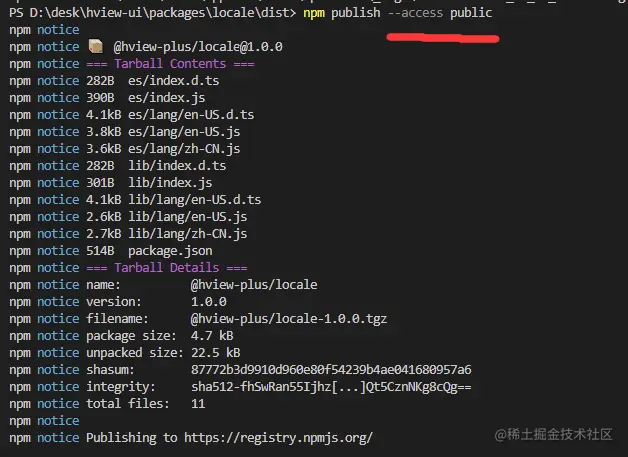
Task: Click the 'es/index.js' file entry
Action: pyautogui.click(x=167, y=98)
